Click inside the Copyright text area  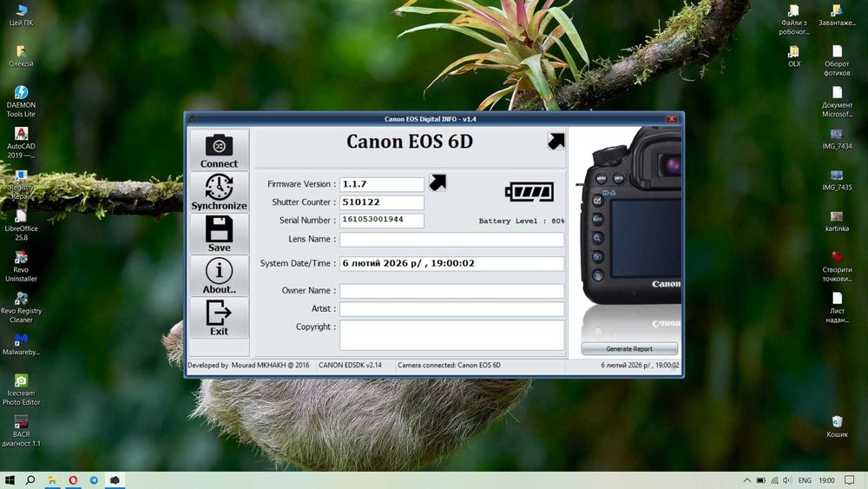[x=451, y=335]
